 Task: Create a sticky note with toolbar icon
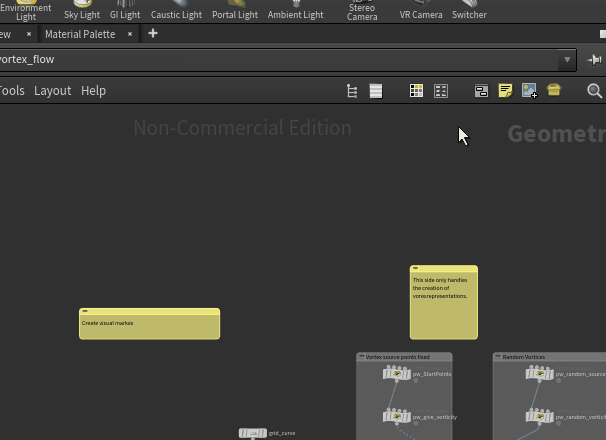coord(505,91)
